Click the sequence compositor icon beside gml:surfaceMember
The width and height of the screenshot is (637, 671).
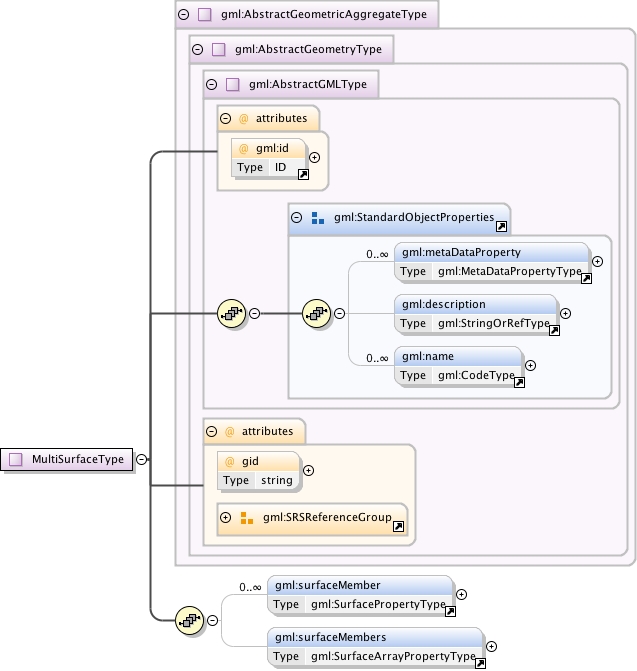click(x=190, y=620)
